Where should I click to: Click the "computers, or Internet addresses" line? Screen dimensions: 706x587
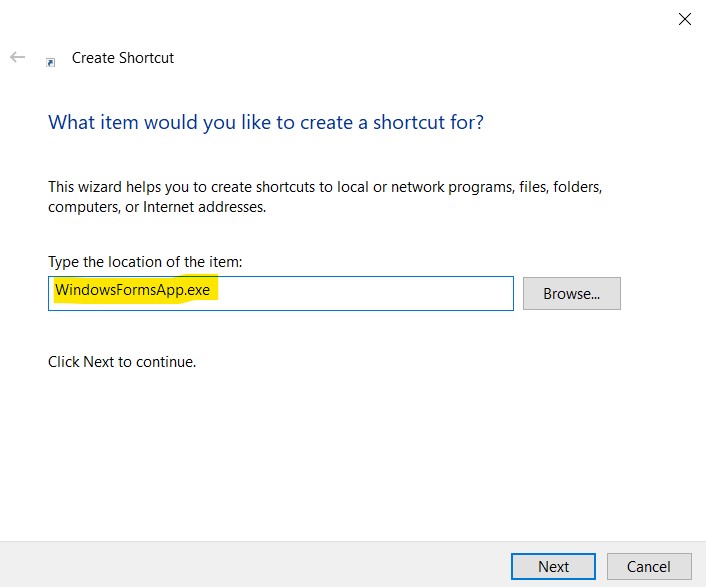pos(156,207)
